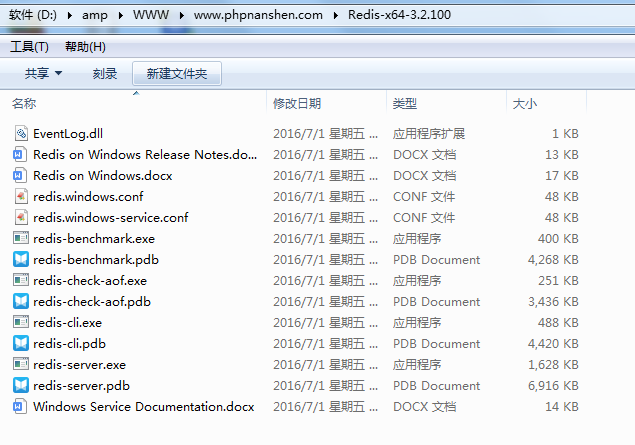Expand the arrow after WWW in address bar
Viewport: 635px width, 445px height.
click(x=181, y=15)
